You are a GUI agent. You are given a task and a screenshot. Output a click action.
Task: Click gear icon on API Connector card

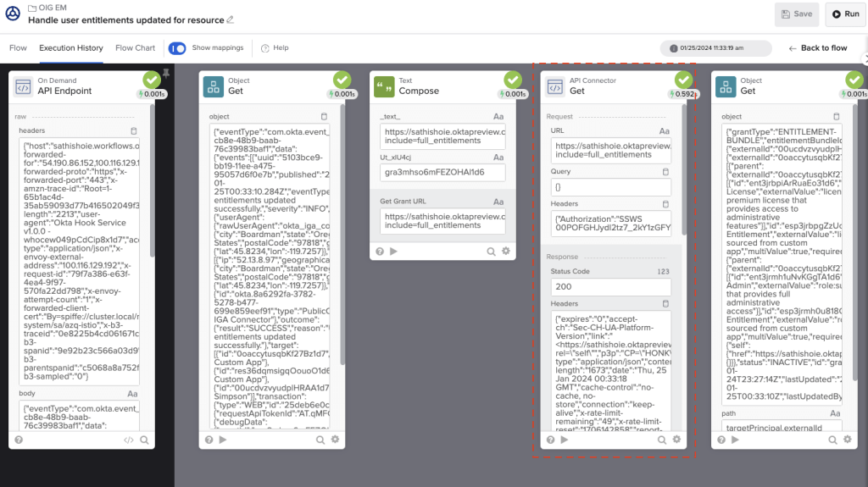(676, 440)
